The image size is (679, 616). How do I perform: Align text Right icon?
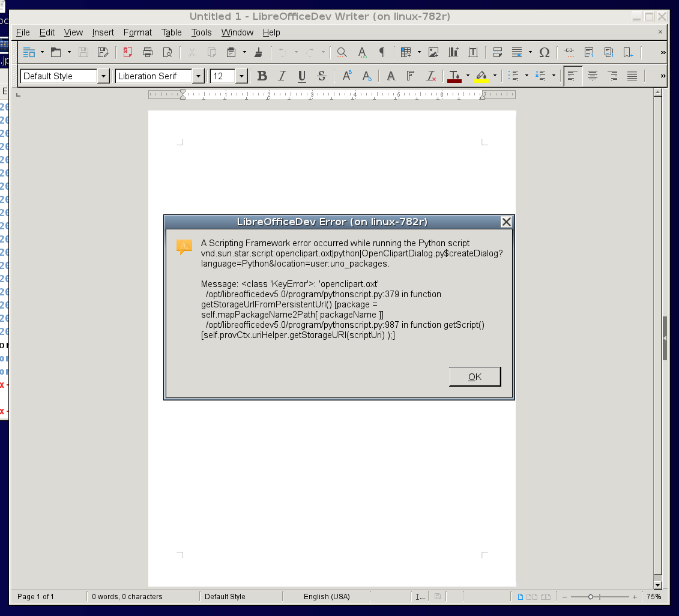click(x=612, y=76)
